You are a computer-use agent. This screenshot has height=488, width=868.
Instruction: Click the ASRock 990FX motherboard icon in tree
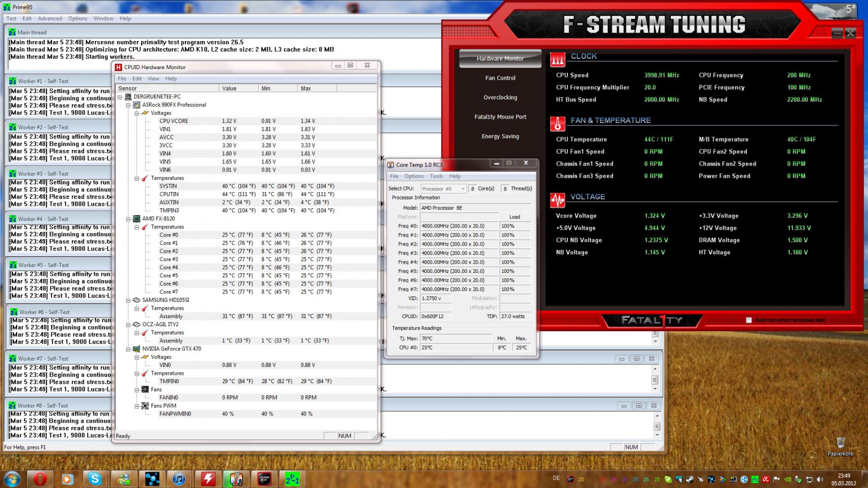[x=136, y=105]
